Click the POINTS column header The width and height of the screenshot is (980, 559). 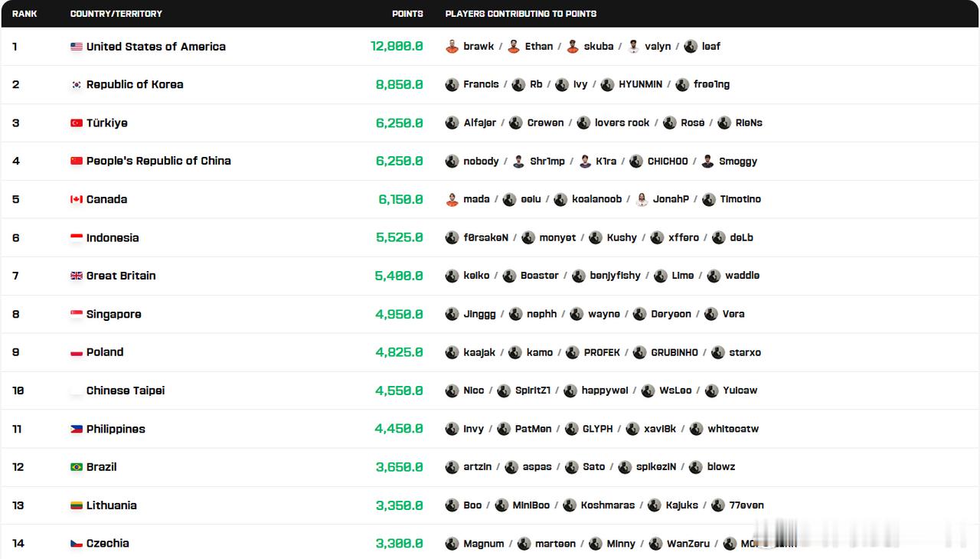pyautogui.click(x=407, y=14)
